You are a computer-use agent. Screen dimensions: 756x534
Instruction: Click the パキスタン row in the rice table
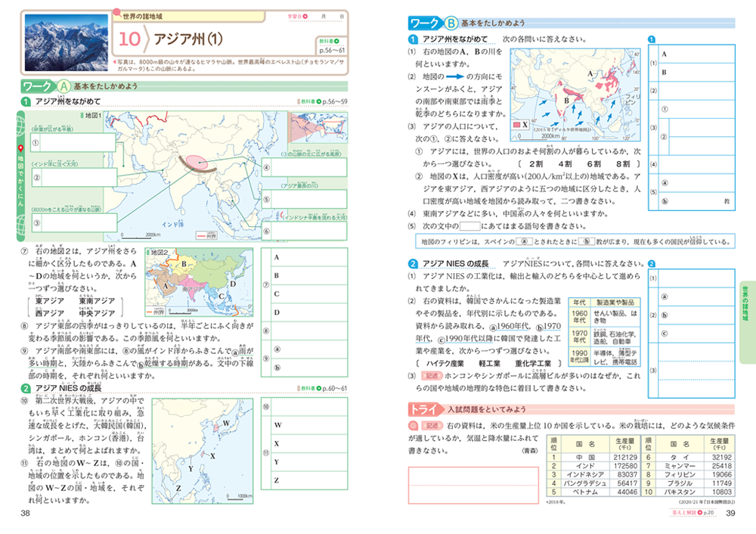[688, 492]
